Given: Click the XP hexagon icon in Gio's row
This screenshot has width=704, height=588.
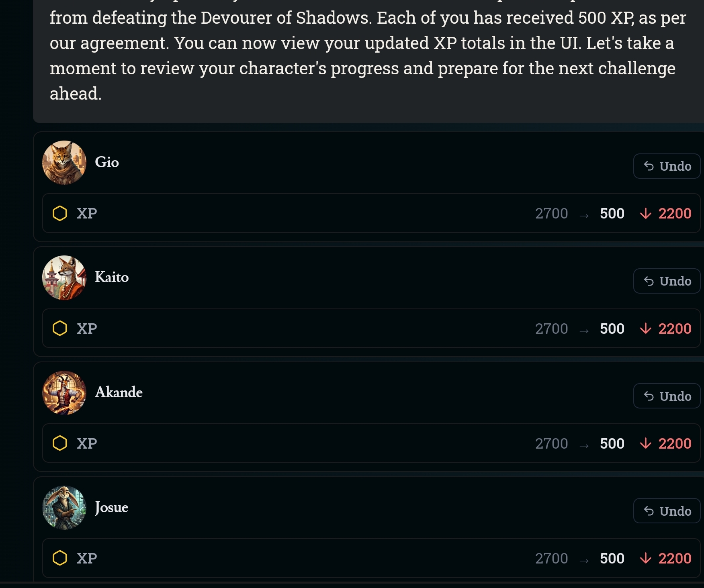Looking at the screenshot, I should 60,213.
